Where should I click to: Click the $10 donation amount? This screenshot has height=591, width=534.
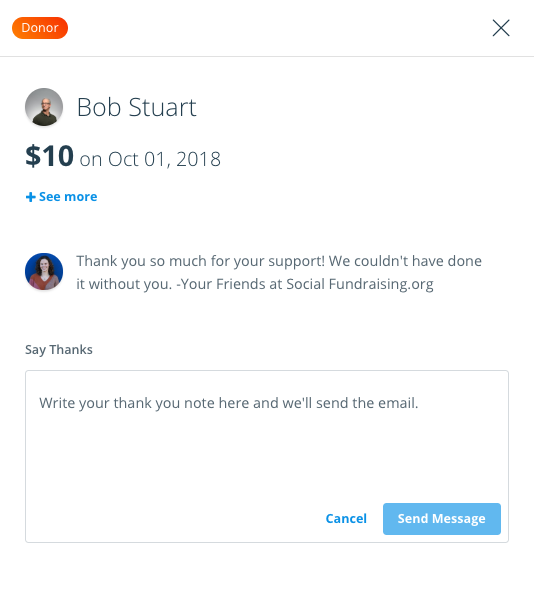pos(49,156)
